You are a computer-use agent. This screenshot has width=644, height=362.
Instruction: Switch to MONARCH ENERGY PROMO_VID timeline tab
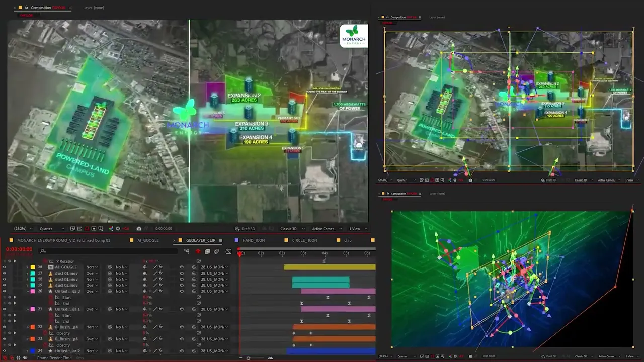tap(63, 240)
